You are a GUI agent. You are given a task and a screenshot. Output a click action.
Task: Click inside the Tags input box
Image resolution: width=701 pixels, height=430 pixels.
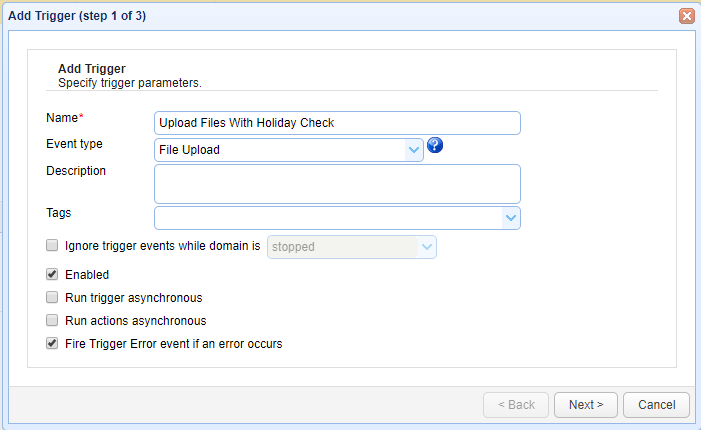pos(327,218)
